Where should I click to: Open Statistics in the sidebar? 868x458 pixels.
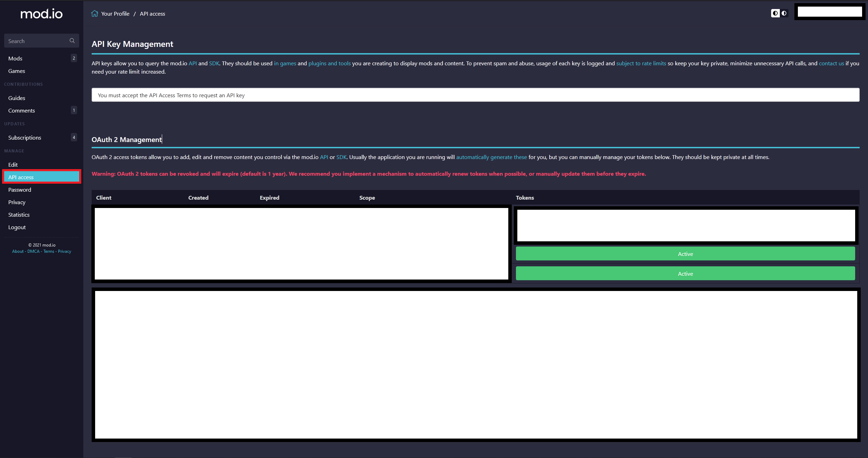pyautogui.click(x=19, y=215)
